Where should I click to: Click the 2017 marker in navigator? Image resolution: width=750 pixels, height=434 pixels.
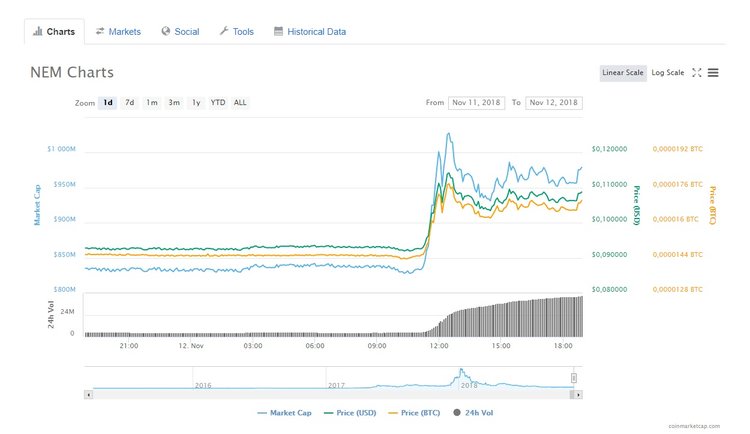(336, 385)
